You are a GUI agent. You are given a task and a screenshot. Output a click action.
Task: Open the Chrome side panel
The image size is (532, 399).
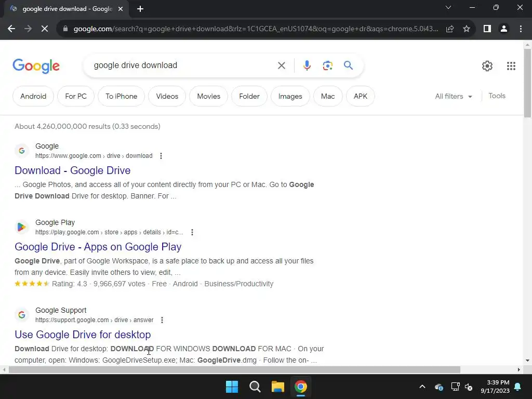[x=487, y=29]
